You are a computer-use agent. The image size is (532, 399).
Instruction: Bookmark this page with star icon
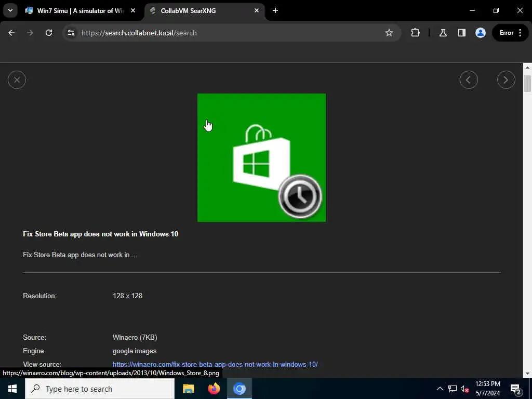click(x=389, y=33)
